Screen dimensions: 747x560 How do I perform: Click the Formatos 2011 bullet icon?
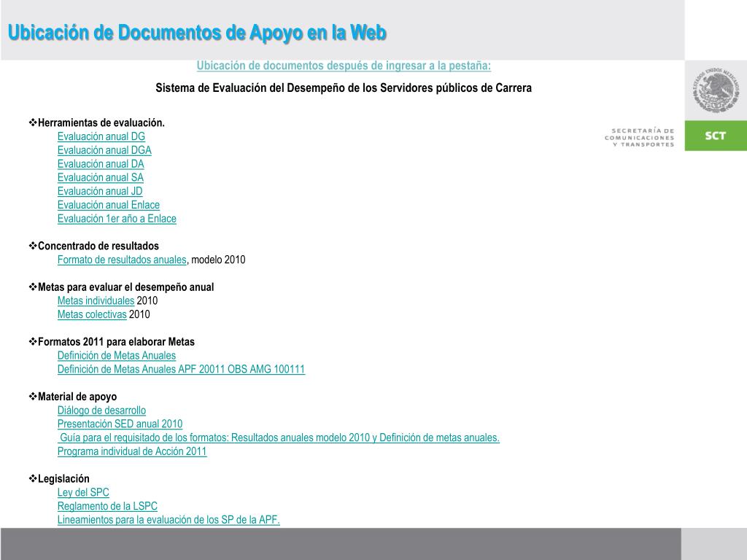point(32,341)
